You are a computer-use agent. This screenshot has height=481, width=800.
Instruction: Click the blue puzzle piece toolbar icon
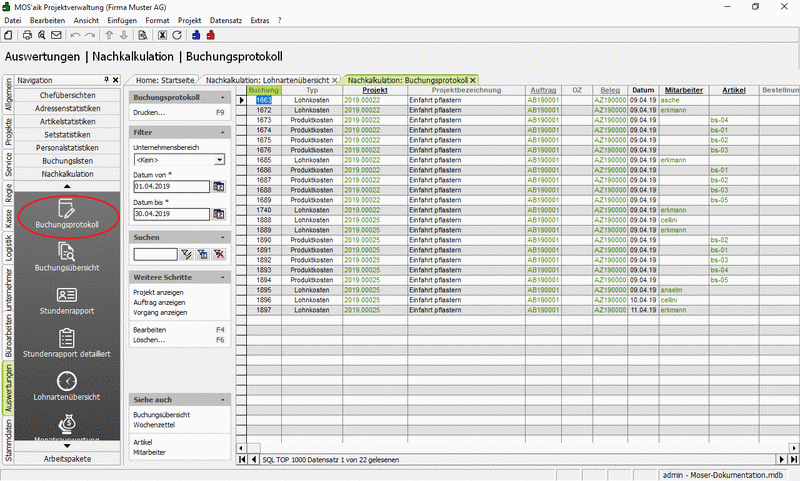click(x=196, y=35)
